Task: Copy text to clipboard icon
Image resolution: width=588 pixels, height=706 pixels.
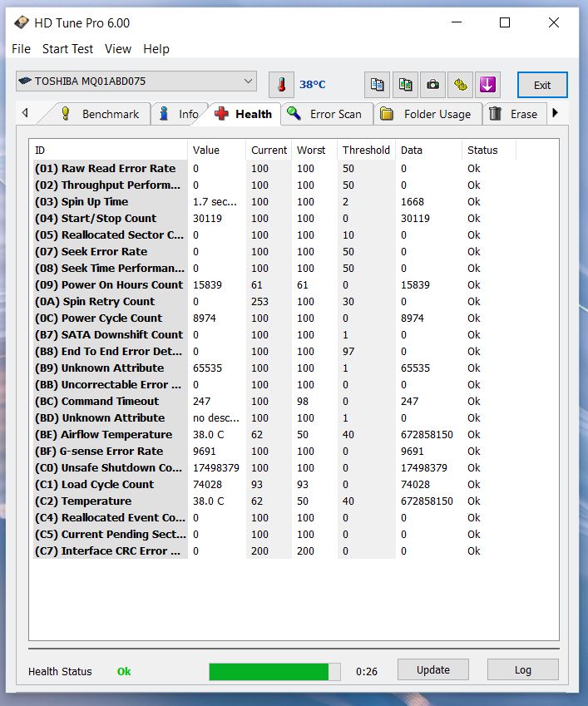Action: [377, 85]
